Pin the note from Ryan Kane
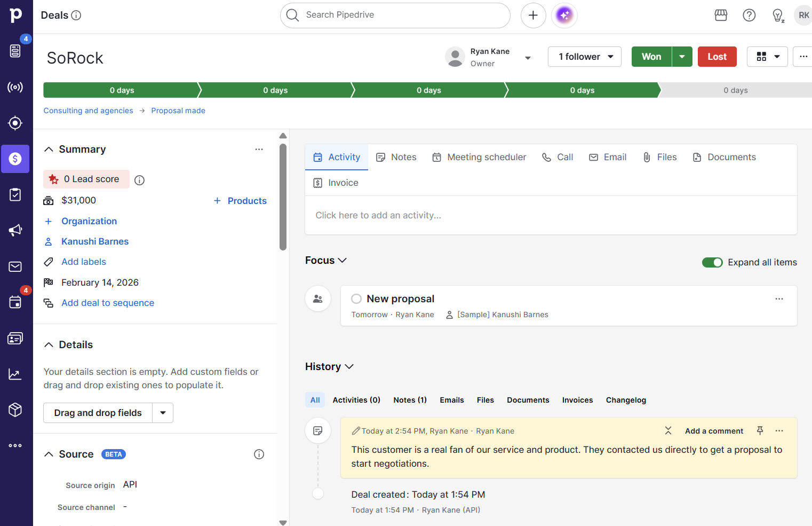The height and width of the screenshot is (526, 812). pos(759,430)
